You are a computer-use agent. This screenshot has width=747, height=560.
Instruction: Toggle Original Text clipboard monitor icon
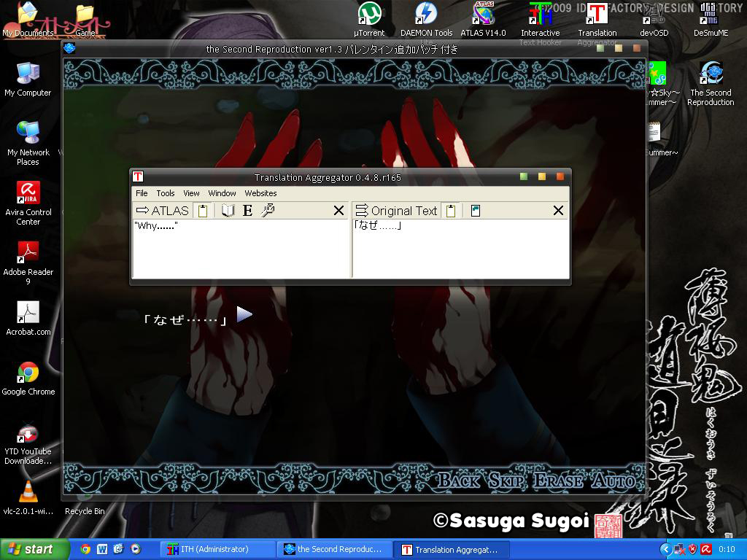click(451, 211)
